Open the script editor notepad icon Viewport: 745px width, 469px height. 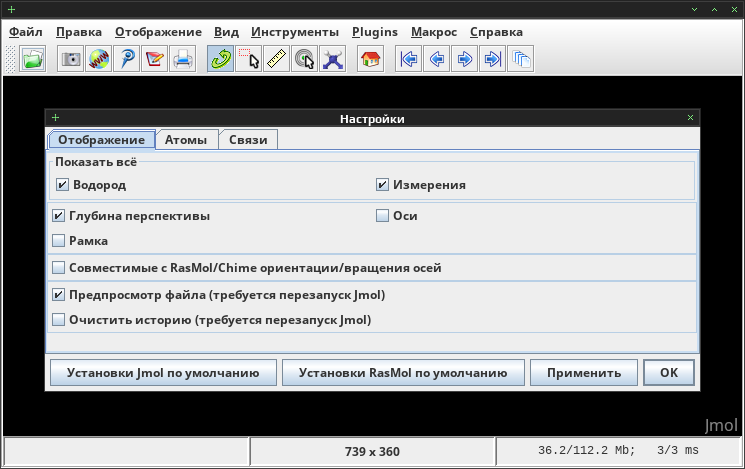pyautogui.click(x=154, y=59)
